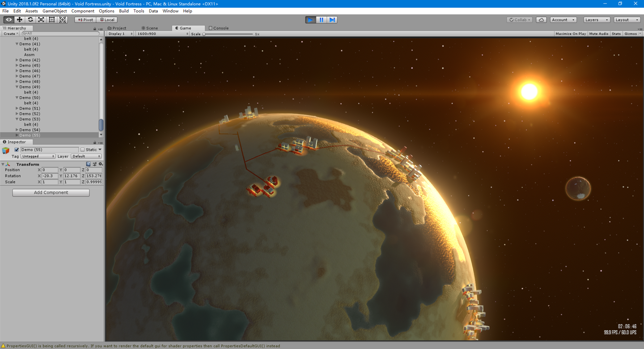The width and height of the screenshot is (644, 349).
Task: Select the Scale tool
Action: tap(41, 20)
